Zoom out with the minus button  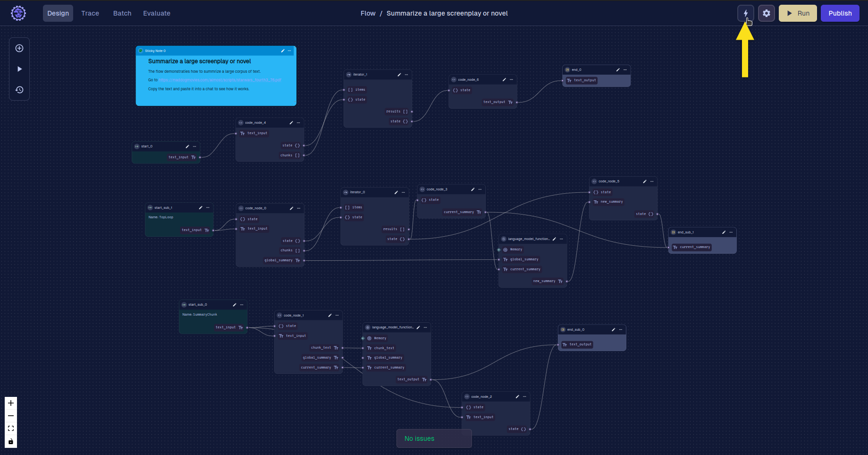(x=11, y=416)
